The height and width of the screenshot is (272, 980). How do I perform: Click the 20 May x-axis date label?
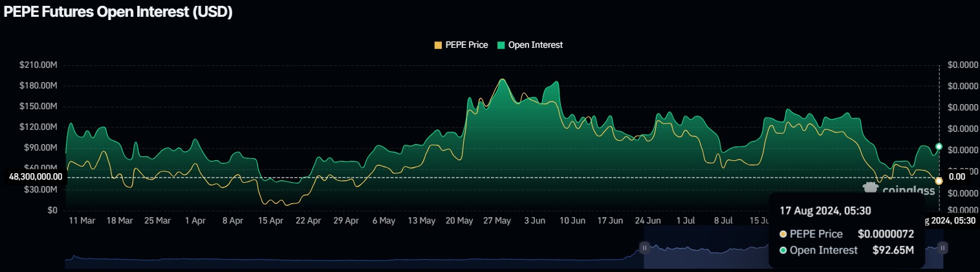[459, 220]
